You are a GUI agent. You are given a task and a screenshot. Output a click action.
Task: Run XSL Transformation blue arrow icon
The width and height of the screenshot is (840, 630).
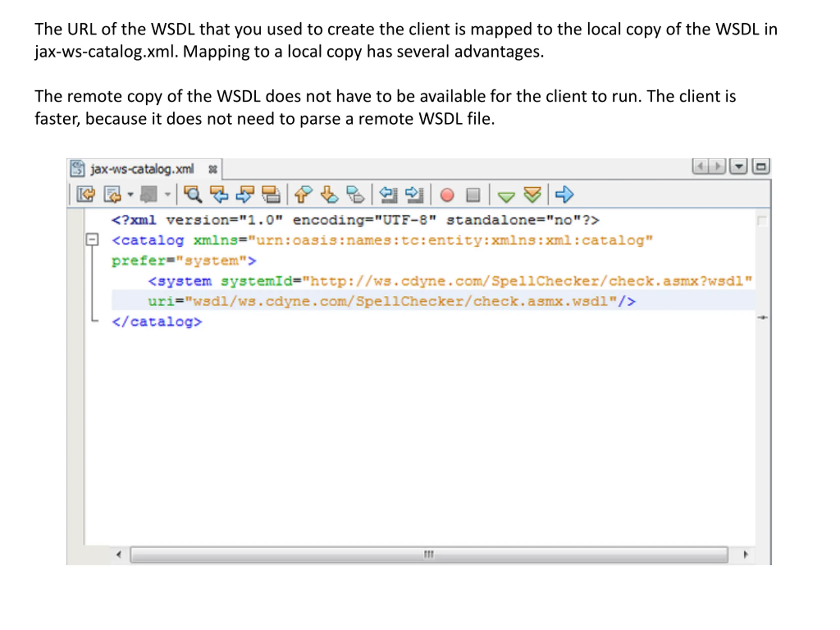(x=564, y=195)
